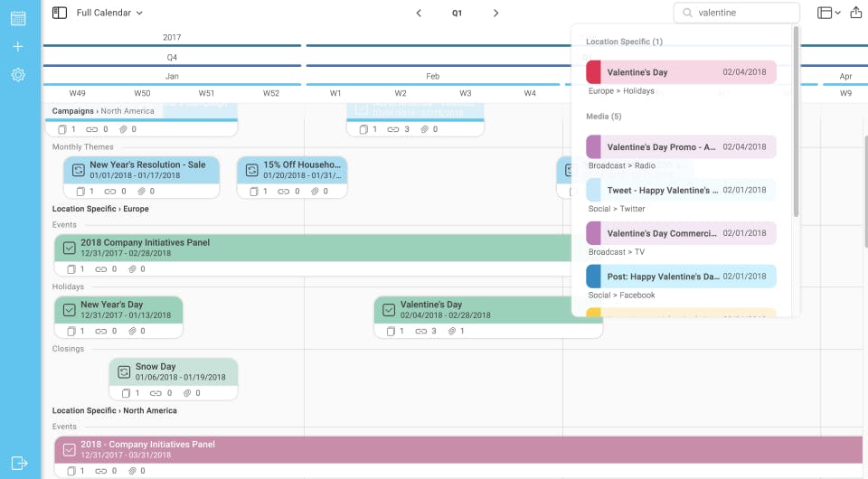Click the recurring icon on Snow Day card
The width and height of the screenshot is (868, 479).
click(124, 371)
